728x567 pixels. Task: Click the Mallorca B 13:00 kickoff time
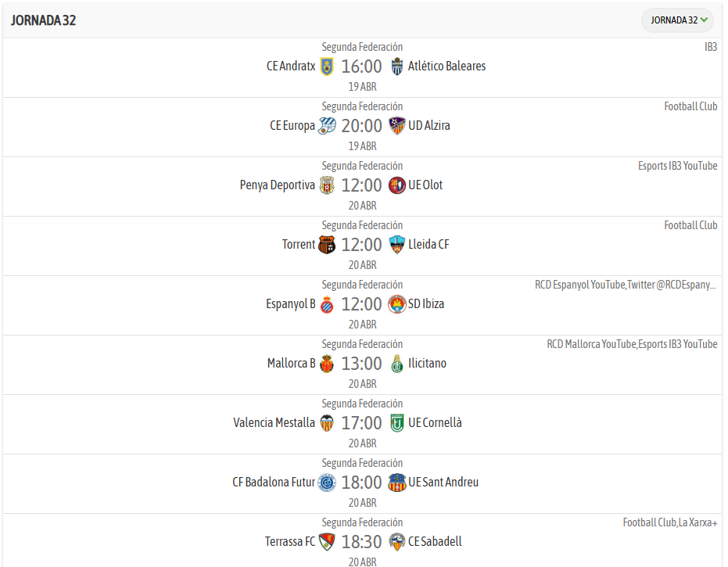tap(361, 364)
